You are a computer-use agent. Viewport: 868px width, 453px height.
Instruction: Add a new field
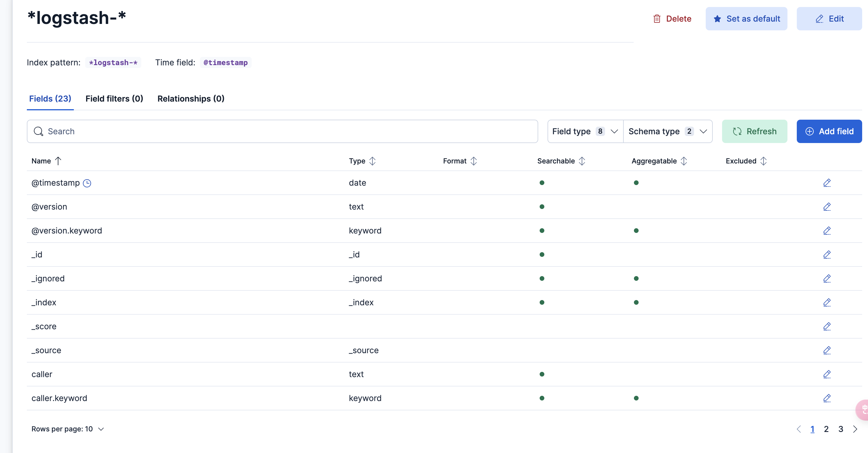(x=829, y=131)
